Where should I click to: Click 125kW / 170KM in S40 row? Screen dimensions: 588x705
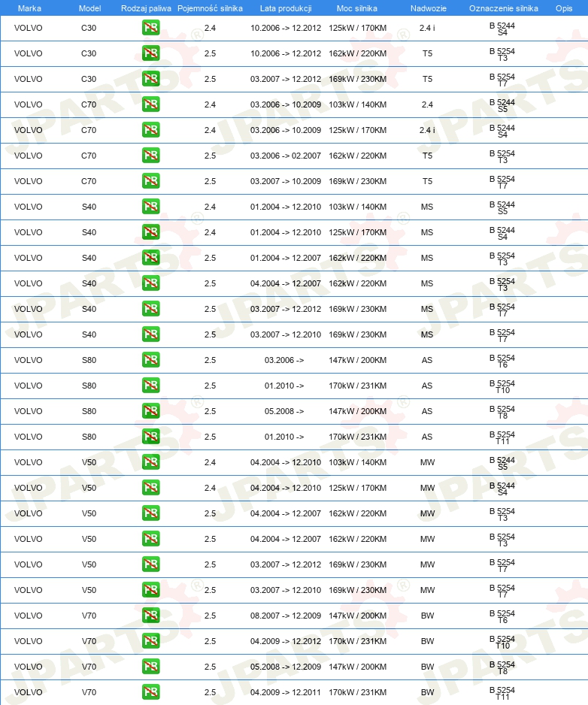(358, 232)
